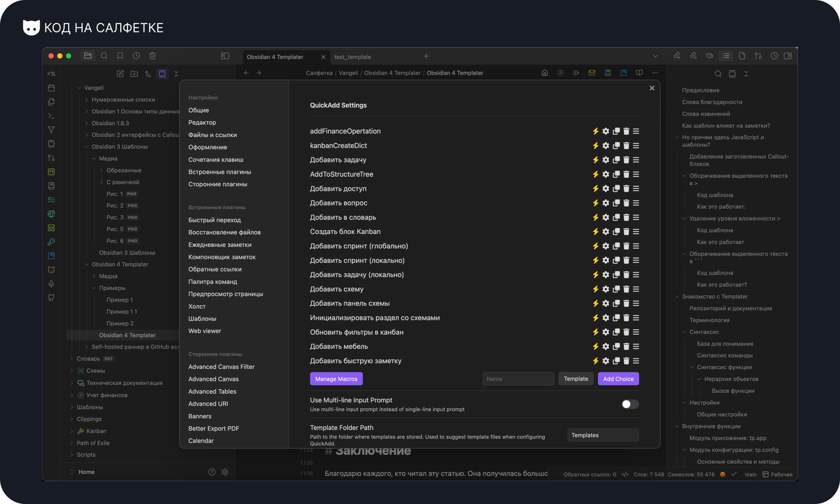Expand the Словарь folder
This screenshot has height=504, width=840.
tap(72, 359)
